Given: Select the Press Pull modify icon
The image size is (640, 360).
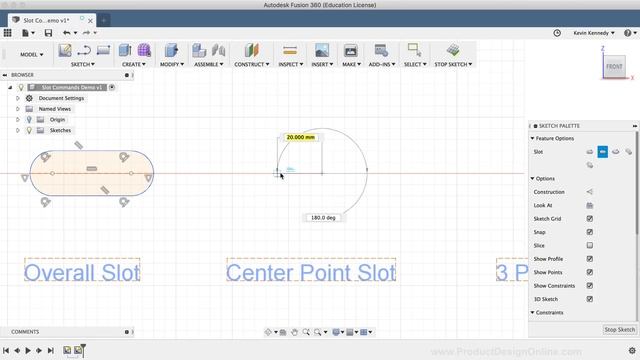Looking at the screenshot, I should [x=171, y=50].
